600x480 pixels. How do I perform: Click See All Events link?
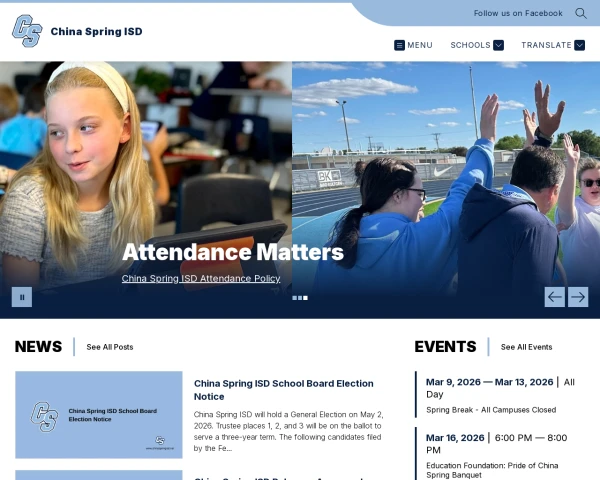pyautogui.click(x=526, y=347)
